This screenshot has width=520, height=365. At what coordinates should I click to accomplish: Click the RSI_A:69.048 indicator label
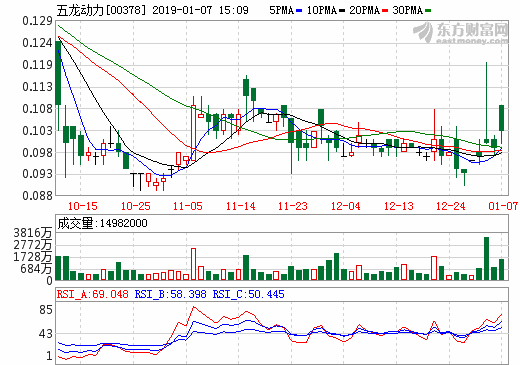pyautogui.click(x=92, y=294)
